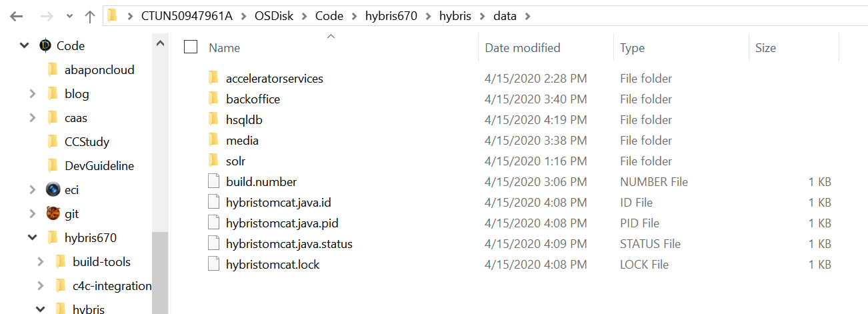
Task: Click the eci icon in the tree
Action: click(x=53, y=189)
